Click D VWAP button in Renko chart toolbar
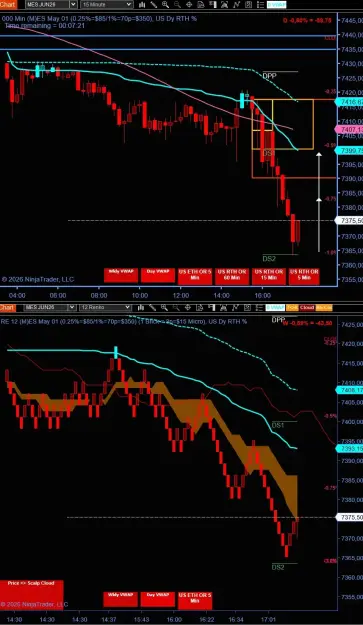The height and width of the screenshot is (625, 363). click(x=275, y=308)
